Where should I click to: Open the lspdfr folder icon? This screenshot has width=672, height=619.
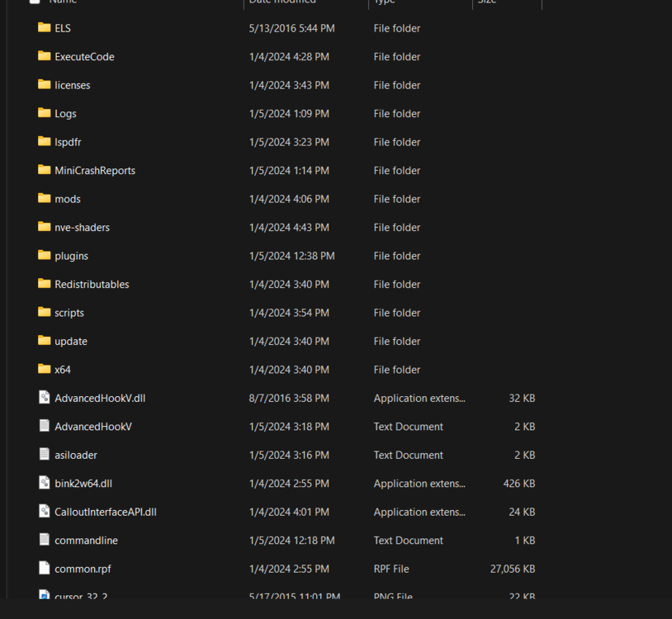point(44,142)
